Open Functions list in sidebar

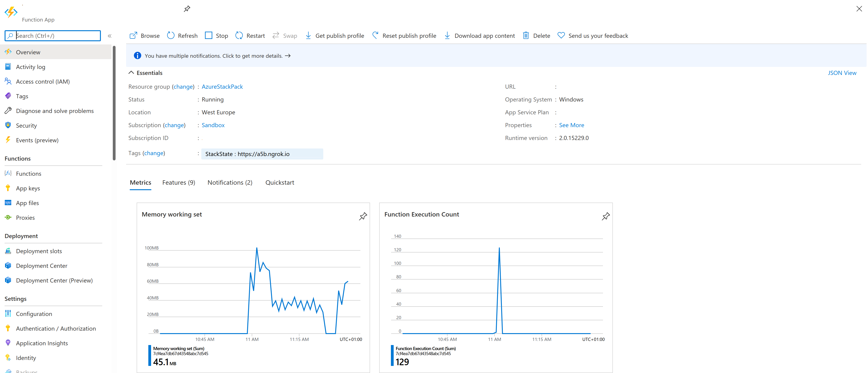point(56,173)
